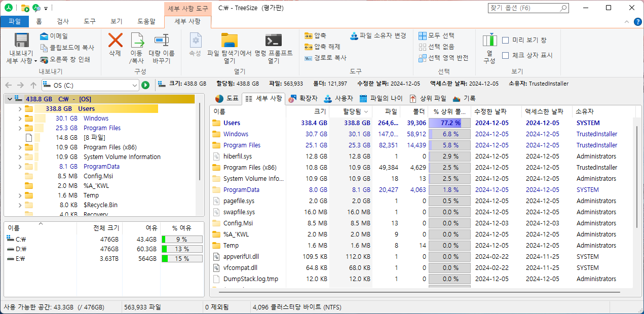644x314 pixels.
Task: Sort by Name (이름) column header
Action: click(248, 111)
